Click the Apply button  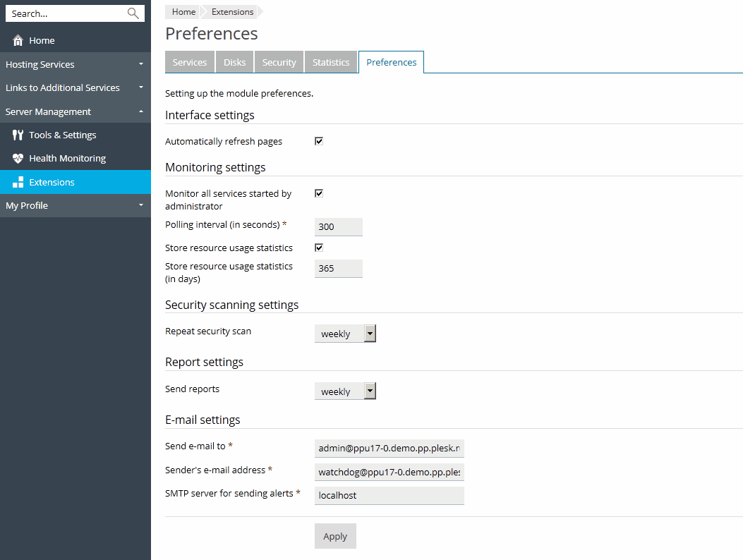click(335, 536)
